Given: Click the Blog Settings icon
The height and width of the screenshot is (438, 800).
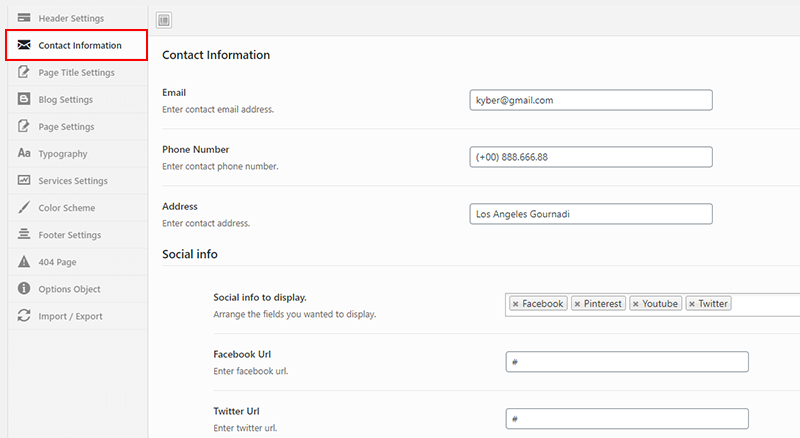Looking at the screenshot, I should [x=24, y=99].
